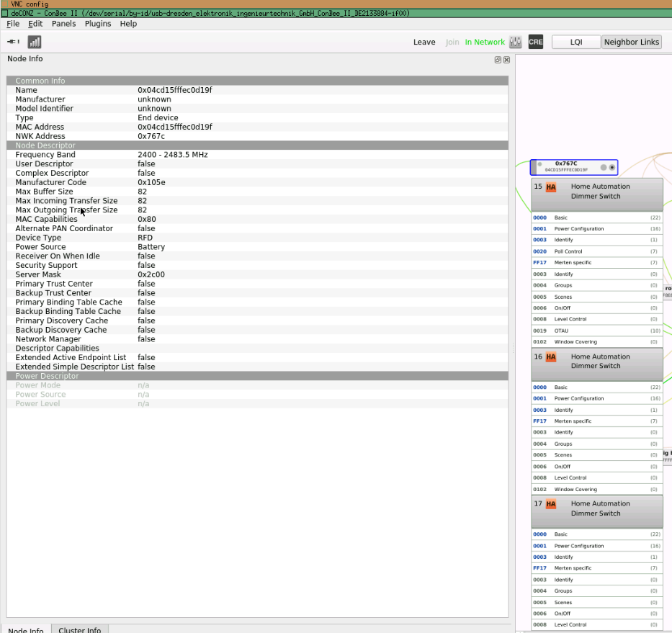Toggle endpoint dropdown circle on node 0x767C
The image size is (672, 633).
tap(612, 167)
